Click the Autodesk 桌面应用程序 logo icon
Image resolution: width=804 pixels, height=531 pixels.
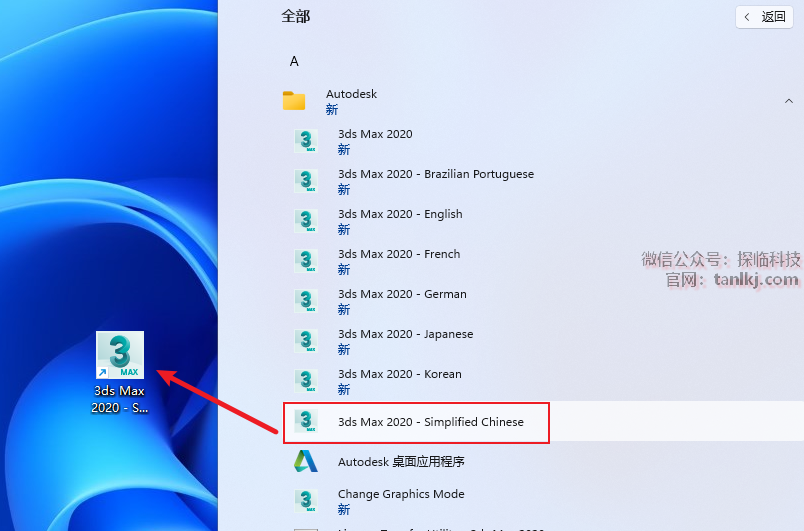point(306,461)
